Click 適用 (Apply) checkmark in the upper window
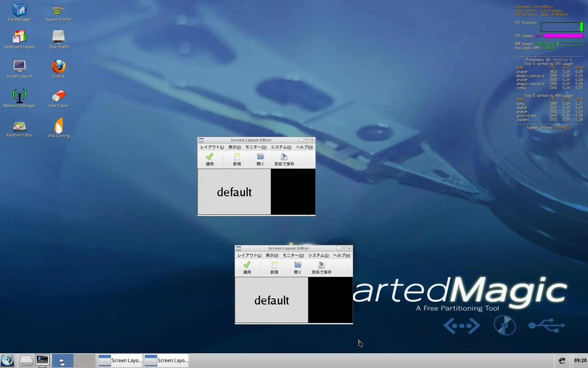588x368 pixels. pos(210,159)
